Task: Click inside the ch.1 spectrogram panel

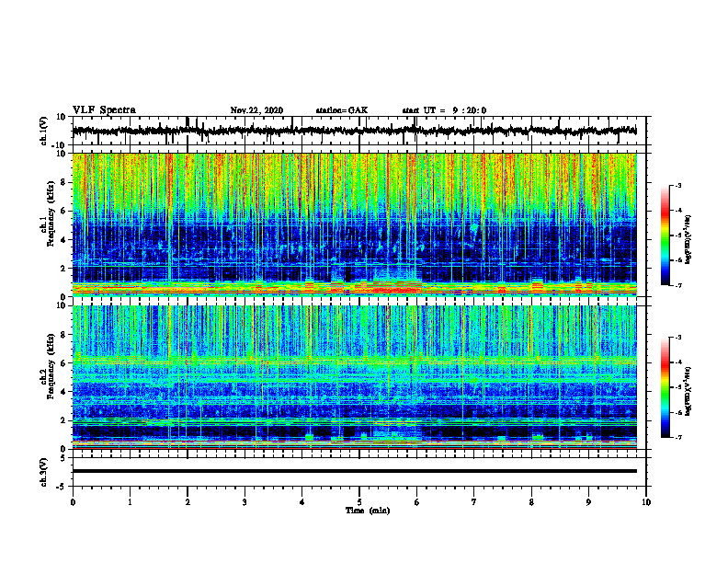Action: click(354, 224)
